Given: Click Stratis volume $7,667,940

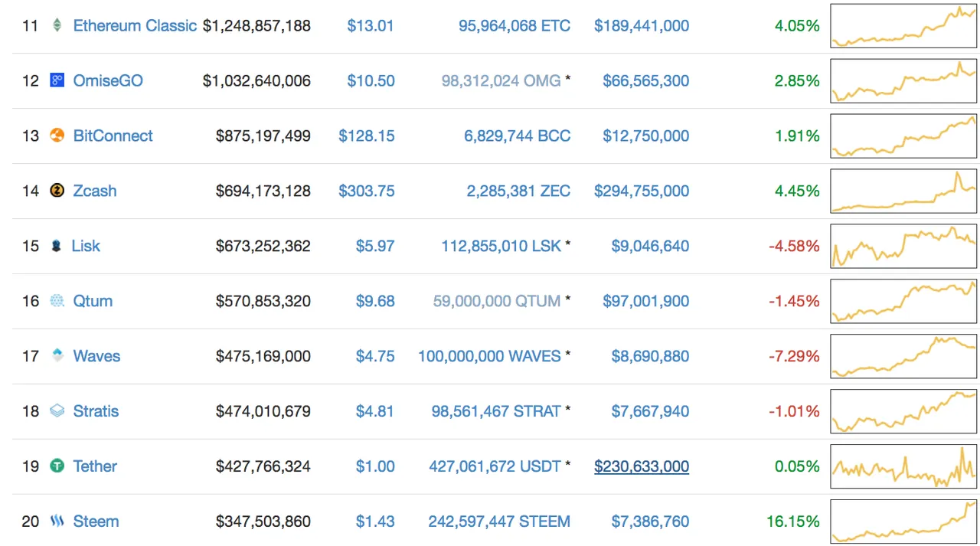Looking at the screenshot, I should pos(650,411).
